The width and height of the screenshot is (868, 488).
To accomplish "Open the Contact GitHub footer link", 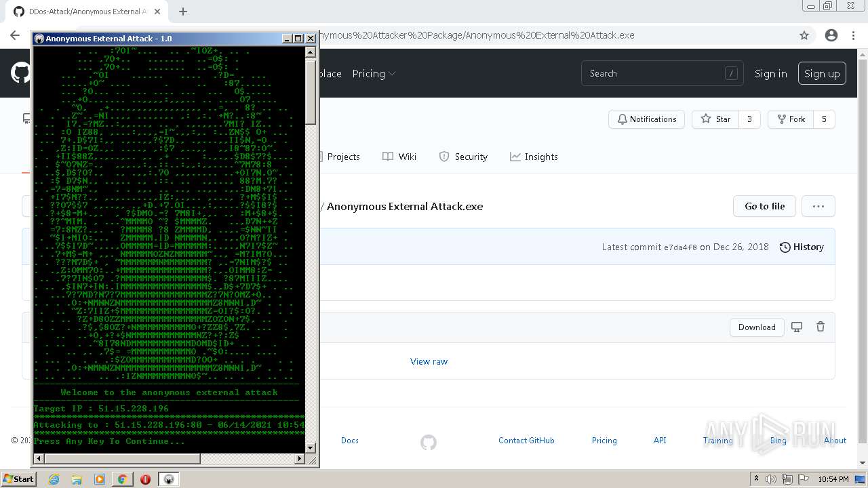I will [x=526, y=441].
